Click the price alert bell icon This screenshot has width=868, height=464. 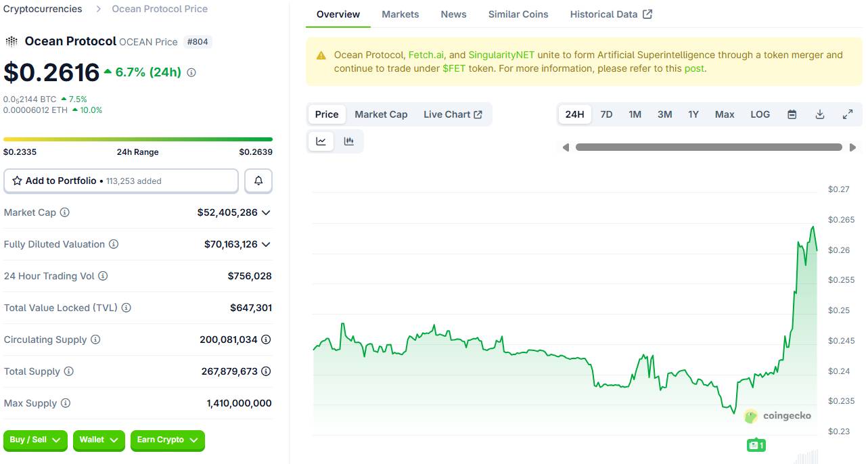258,181
